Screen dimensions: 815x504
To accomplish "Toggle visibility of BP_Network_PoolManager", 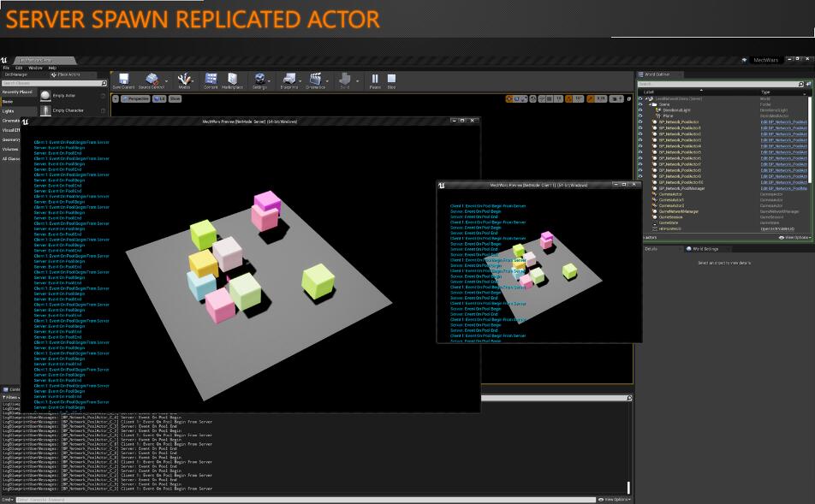I will click(x=640, y=188).
